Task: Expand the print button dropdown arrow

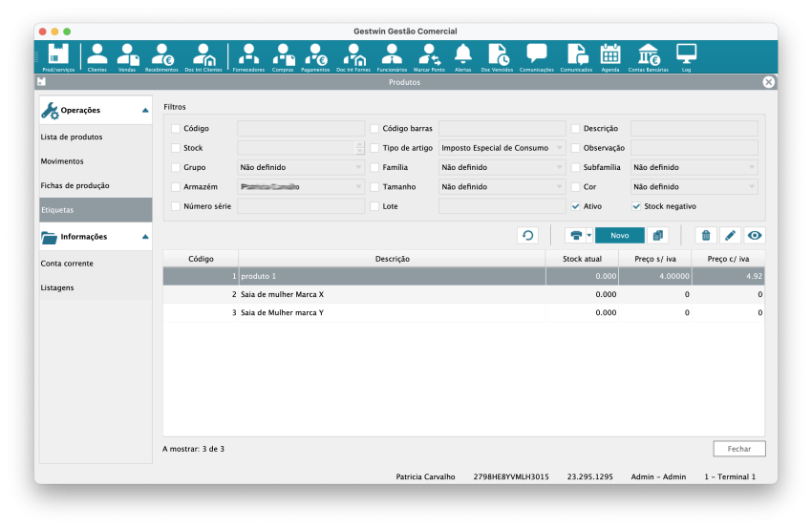Action: [589, 235]
